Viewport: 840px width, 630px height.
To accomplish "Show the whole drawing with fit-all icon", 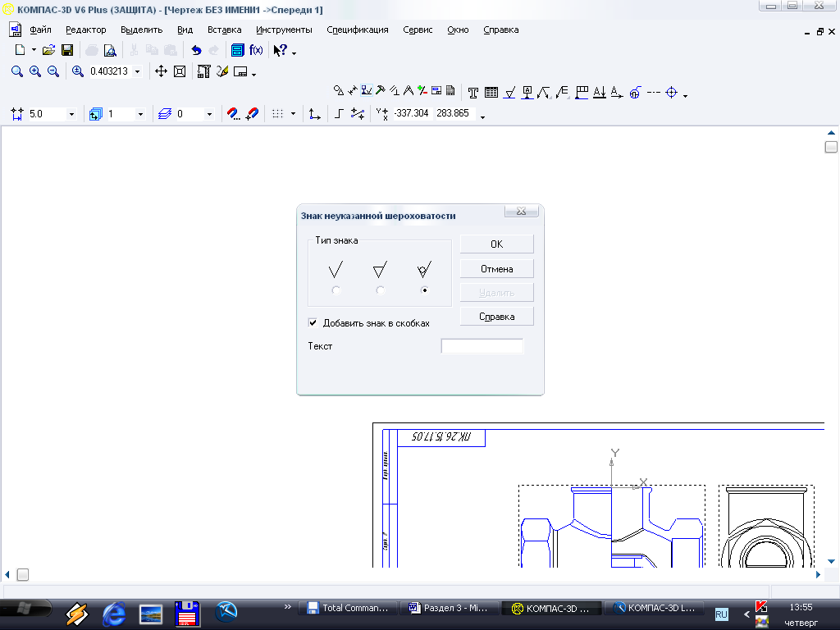I will 180,71.
